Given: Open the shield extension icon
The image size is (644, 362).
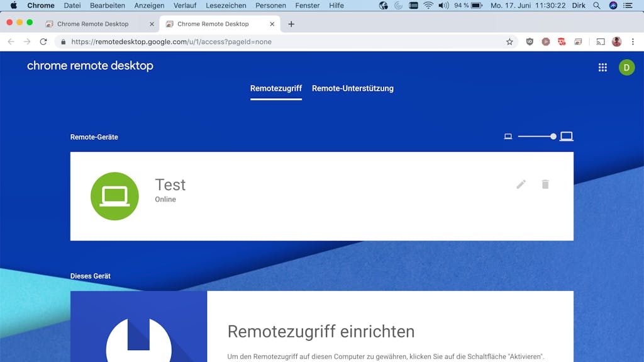Looking at the screenshot, I should [530, 42].
